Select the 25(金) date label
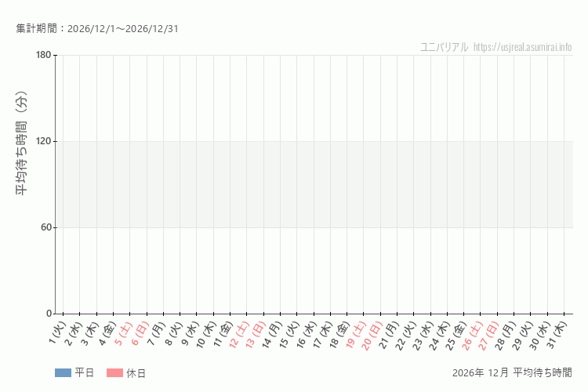This screenshot has width=588, height=392. 456,334
